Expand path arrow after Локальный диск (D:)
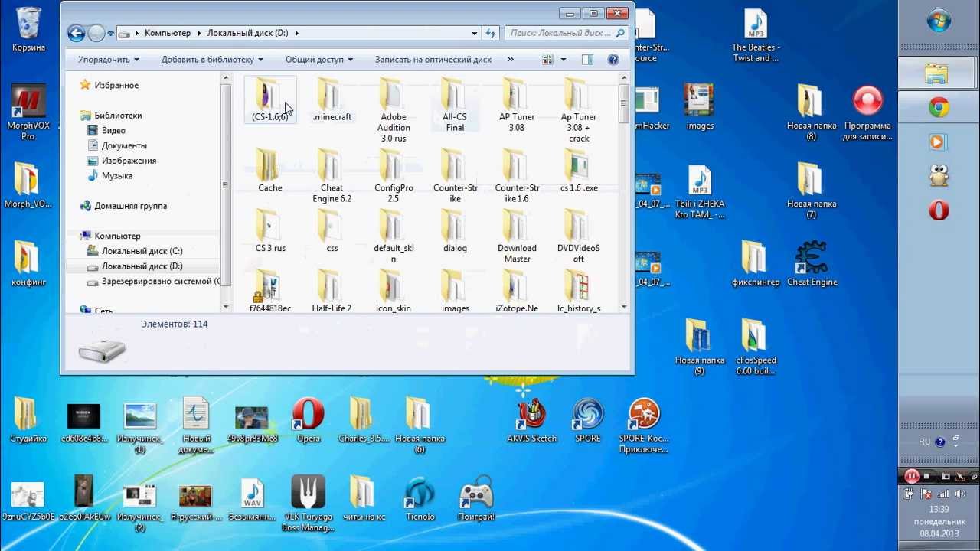980x551 pixels. [x=296, y=33]
